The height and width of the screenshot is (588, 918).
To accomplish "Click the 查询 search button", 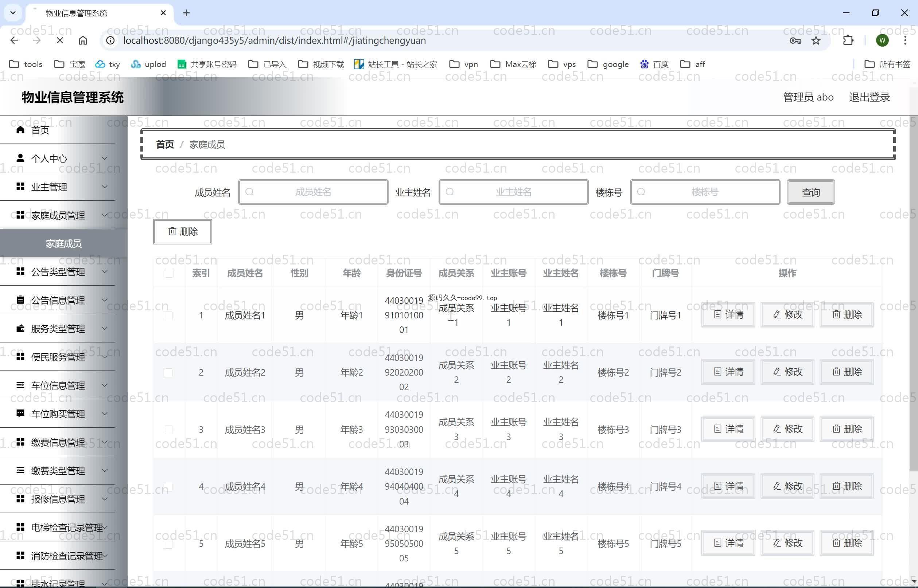I will pyautogui.click(x=811, y=192).
